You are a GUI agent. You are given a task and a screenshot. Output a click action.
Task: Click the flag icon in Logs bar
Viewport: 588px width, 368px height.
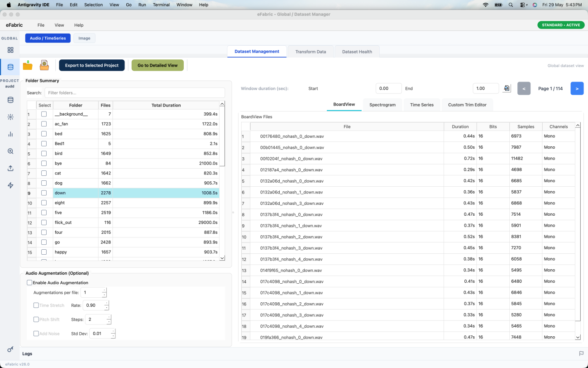[581, 353]
